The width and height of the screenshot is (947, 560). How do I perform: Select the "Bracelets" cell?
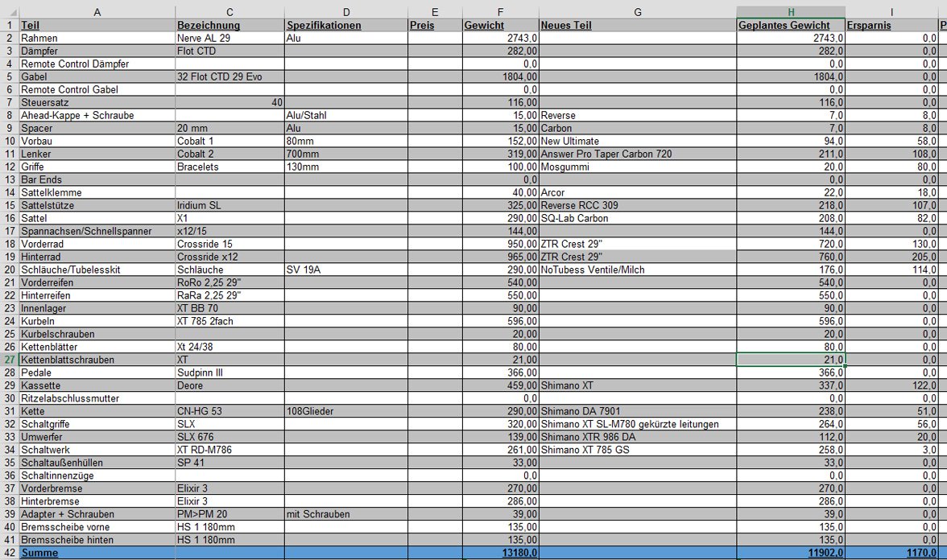coord(230,167)
